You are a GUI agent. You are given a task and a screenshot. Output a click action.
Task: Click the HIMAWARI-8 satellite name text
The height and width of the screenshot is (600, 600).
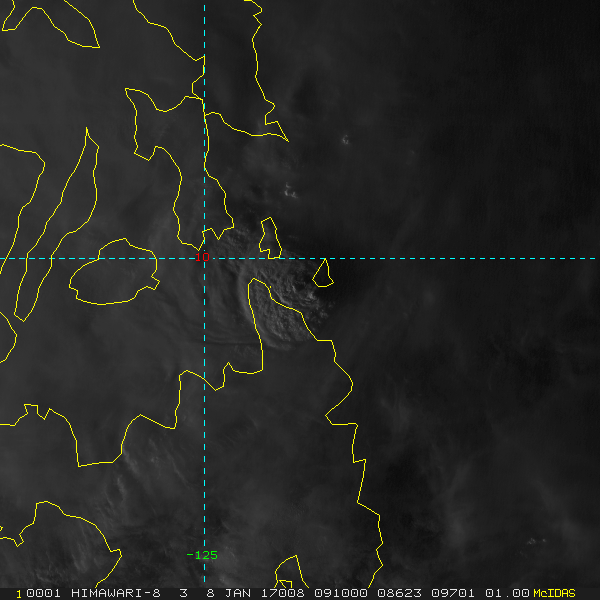click(x=115, y=593)
